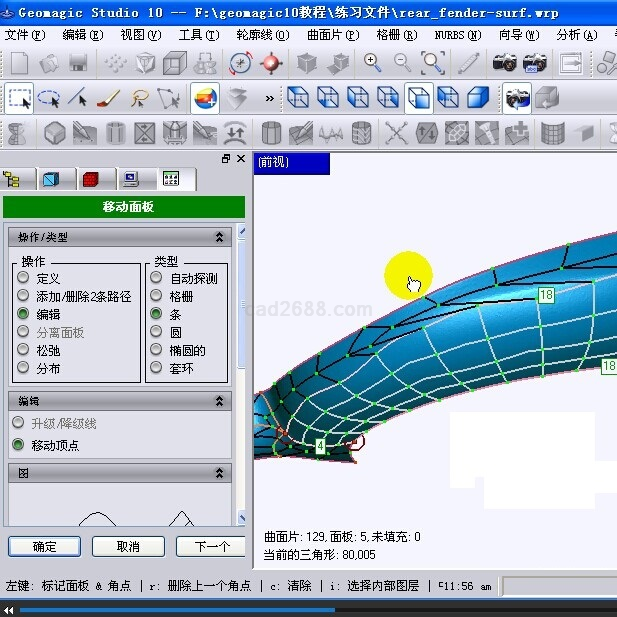Click the 确定 button
The image size is (617, 617).
pyautogui.click(x=45, y=547)
